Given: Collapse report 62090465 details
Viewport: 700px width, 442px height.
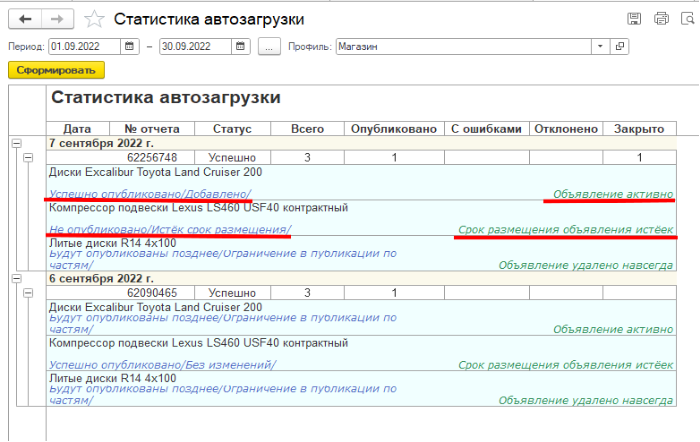Looking at the screenshot, I should [x=28, y=293].
